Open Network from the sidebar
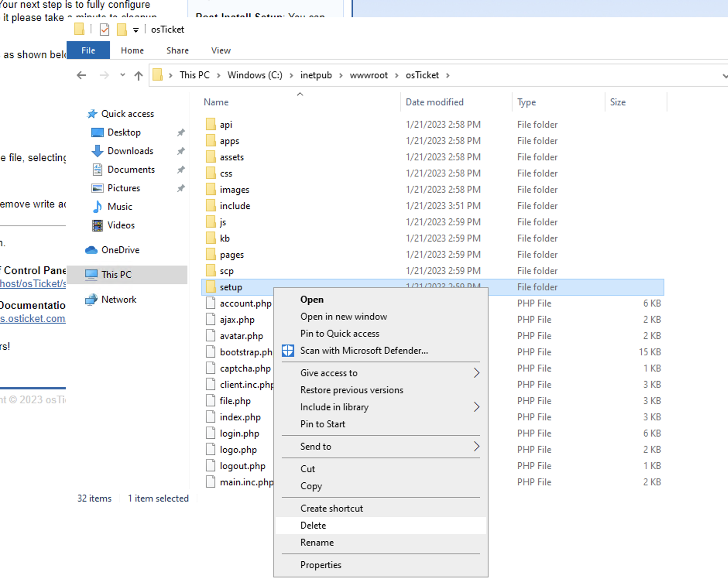This screenshot has height=583, width=728. (119, 299)
